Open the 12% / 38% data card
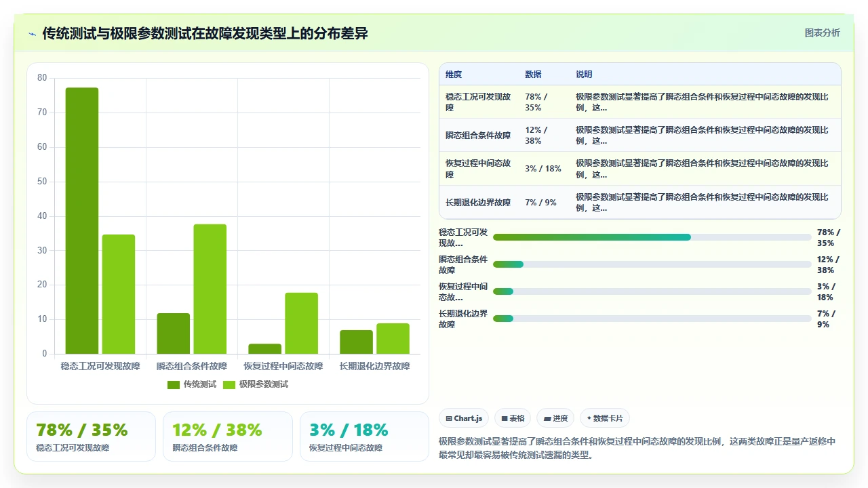Viewport: 868px width, 488px height. (228, 436)
